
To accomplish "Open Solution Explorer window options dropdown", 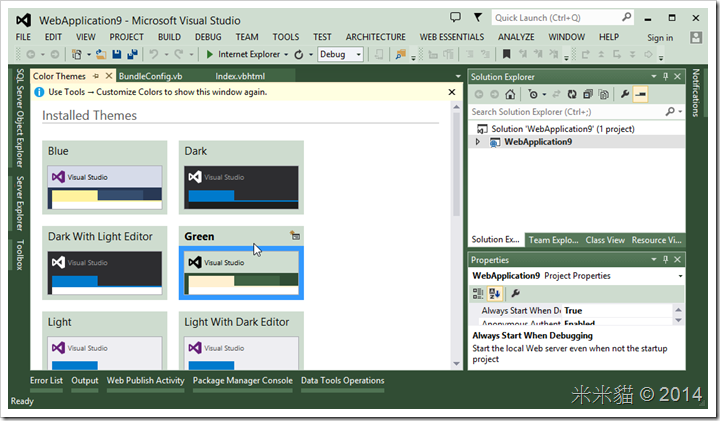I will [653, 77].
